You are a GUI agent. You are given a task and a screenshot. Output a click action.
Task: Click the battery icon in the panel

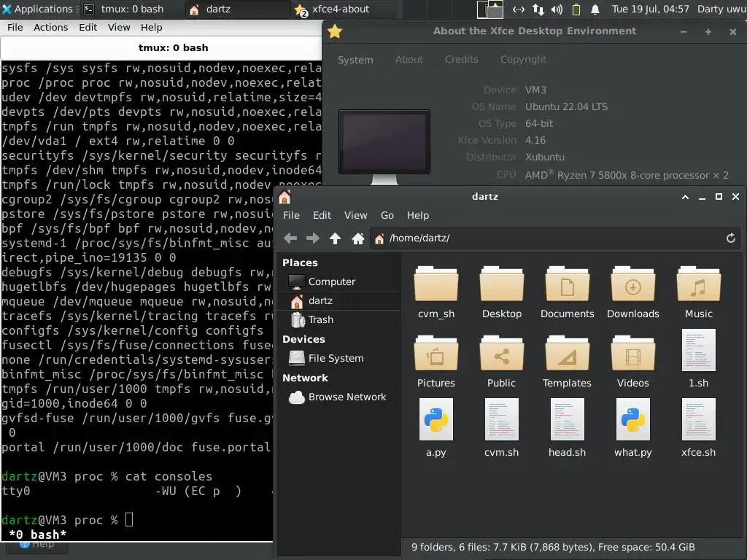coord(576,9)
